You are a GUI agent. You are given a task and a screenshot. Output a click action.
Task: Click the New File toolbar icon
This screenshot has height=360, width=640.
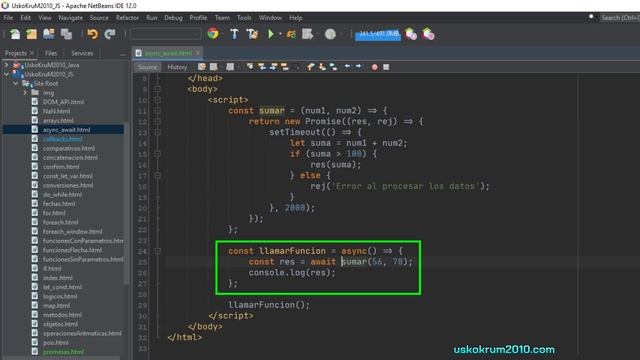15,34
